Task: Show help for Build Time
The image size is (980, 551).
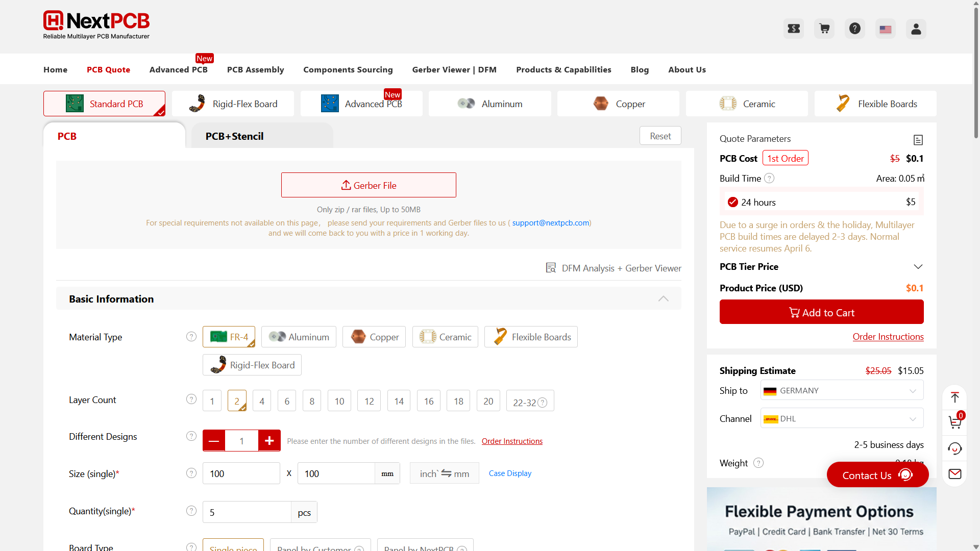Action: (769, 178)
